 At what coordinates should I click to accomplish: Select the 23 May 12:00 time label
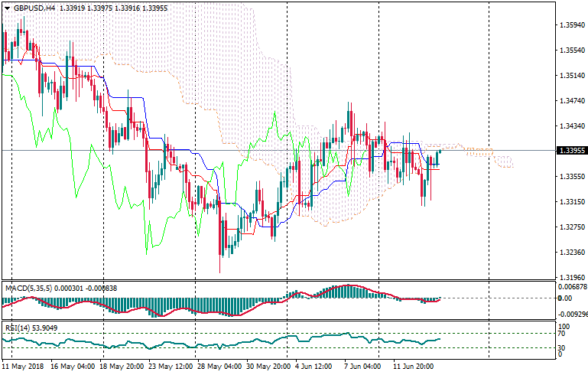click(x=170, y=367)
